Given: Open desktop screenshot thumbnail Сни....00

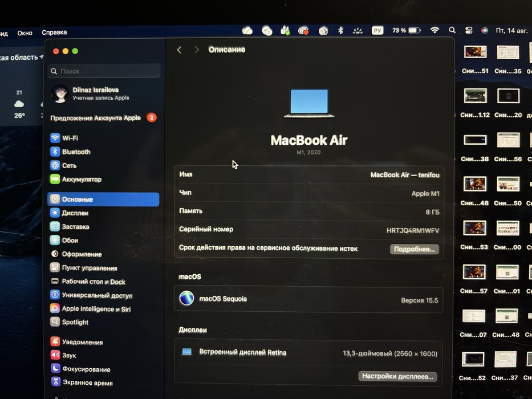Looking at the screenshot, I should pos(507,228).
